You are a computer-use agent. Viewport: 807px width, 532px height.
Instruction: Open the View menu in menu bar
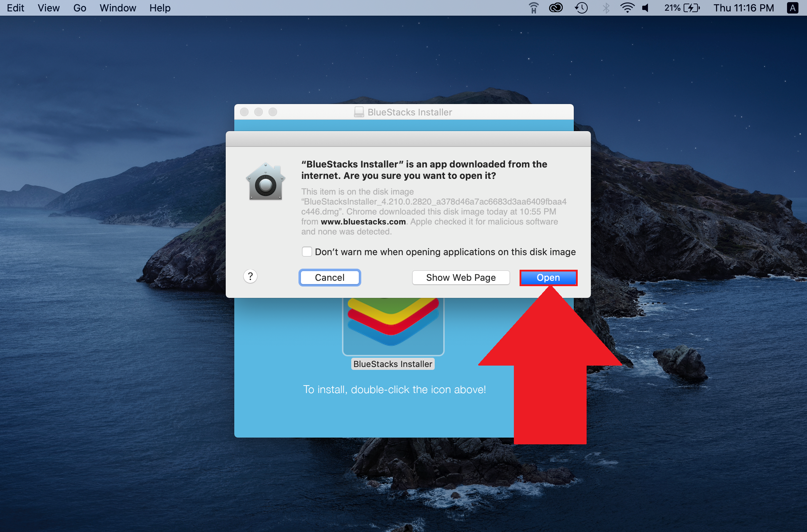point(46,7)
